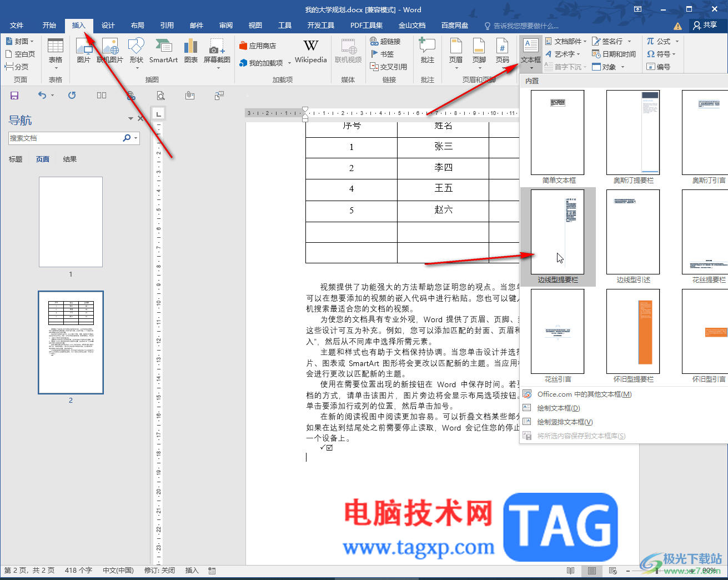This screenshot has width=728, height=580.
Task: Click the Number (编号) button
Action: pos(659,67)
